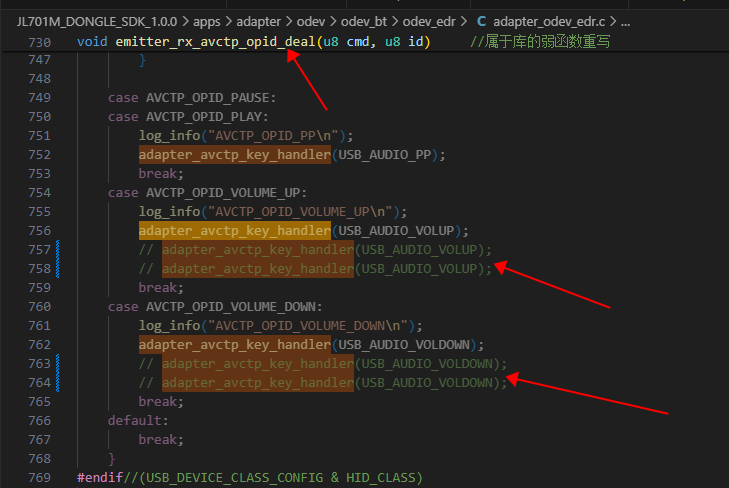Click break statement on line 767
This screenshot has width=729, height=488.
[x=161, y=439]
